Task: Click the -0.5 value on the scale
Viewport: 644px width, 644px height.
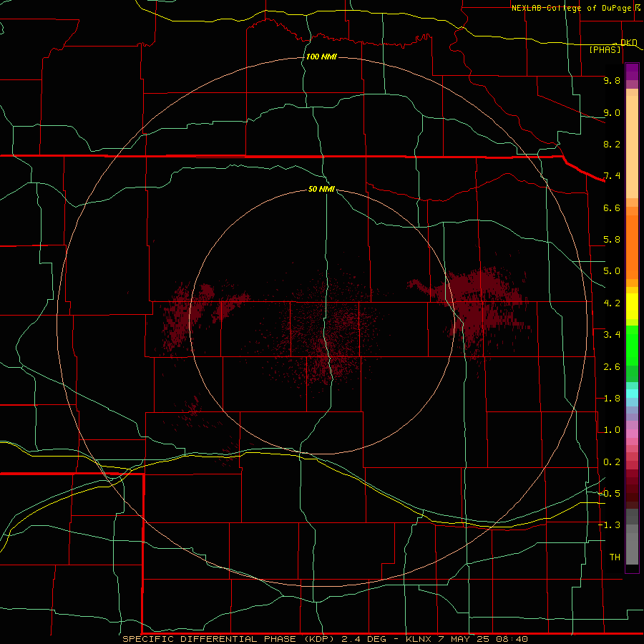Action: pyautogui.click(x=609, y=494)
